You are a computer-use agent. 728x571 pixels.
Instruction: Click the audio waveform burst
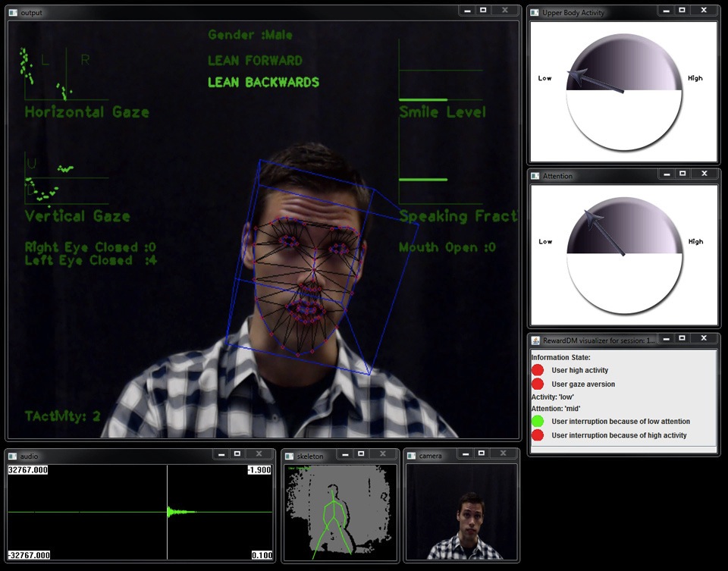click(176, 512)
